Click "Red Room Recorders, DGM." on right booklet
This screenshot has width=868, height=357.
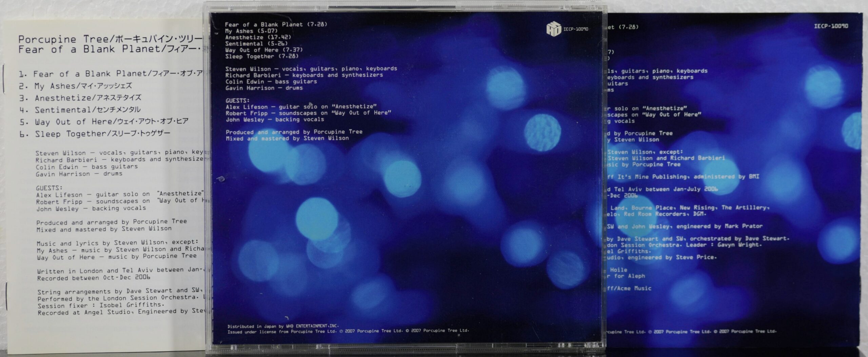tap(665, 214)
